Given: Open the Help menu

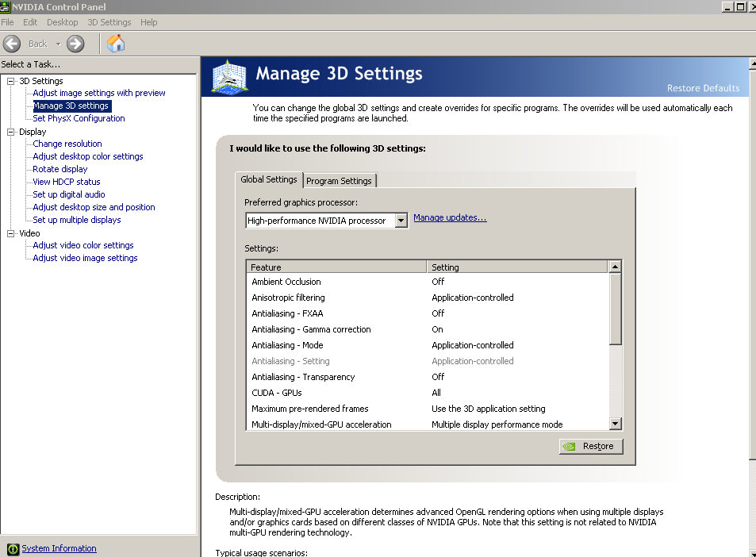Looking at the screenshot, I should click(x=149, y=22).
